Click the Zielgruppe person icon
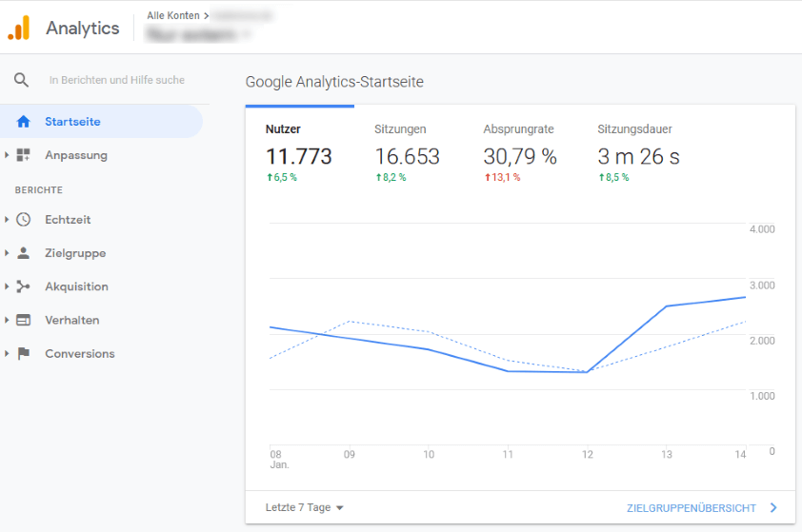Screen dimensions: 802x532 (23, 253)
